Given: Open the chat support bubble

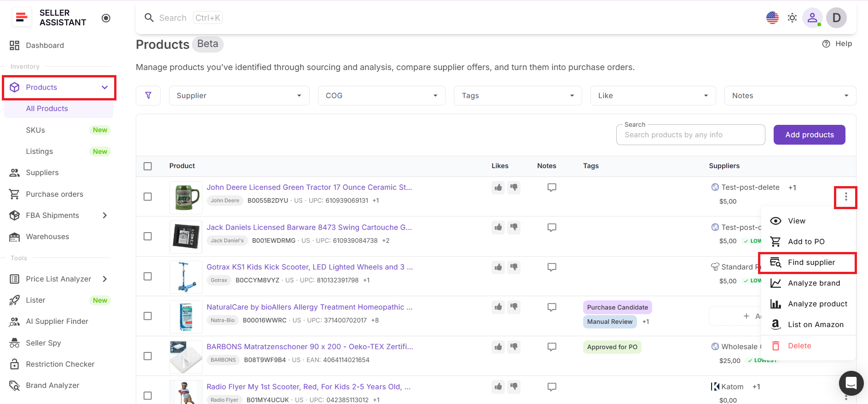Looking at the screenshot, I should pos(851,383).
